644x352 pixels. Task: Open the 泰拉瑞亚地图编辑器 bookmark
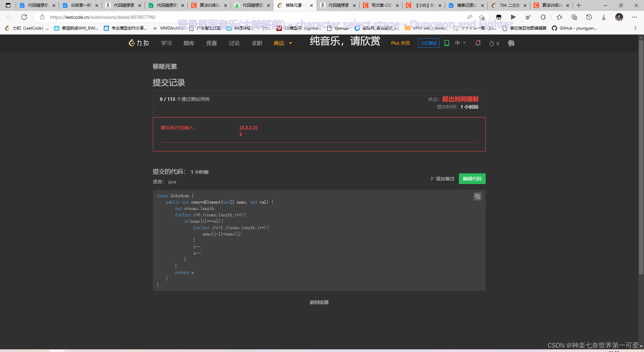coord(524,28)
